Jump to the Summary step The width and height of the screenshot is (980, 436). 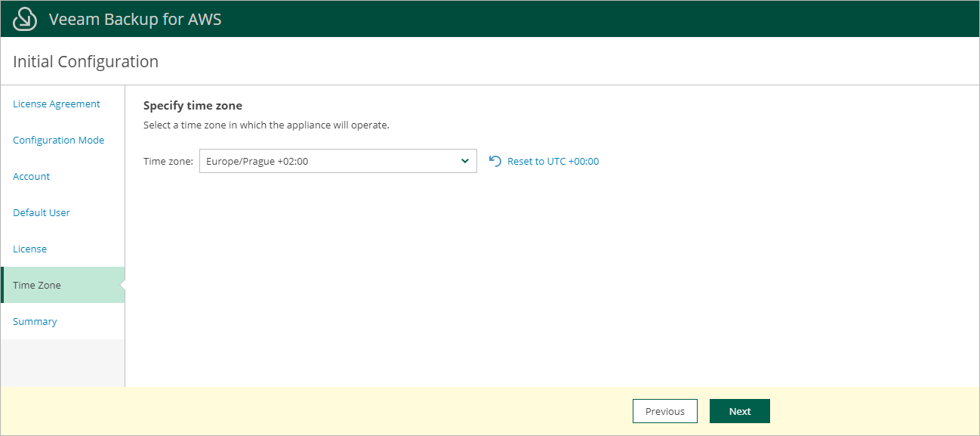point(35,322)
